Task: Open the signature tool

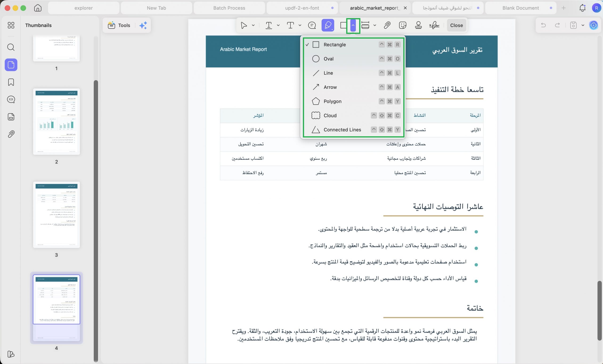Action: tap(434, 25)
